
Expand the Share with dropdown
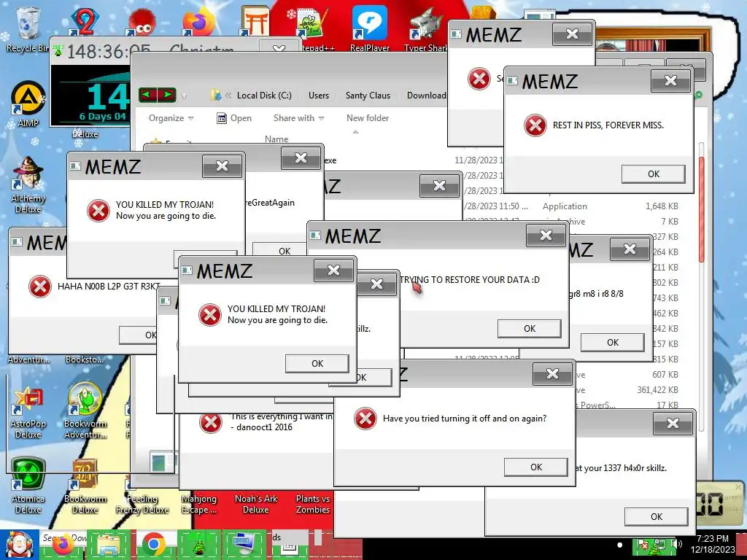tap(298, 118)
